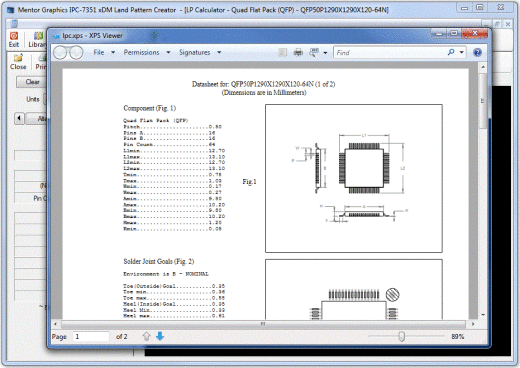
Task: Click the left arrow button beside All
Action: pyautogui.click(x=19, y=118)
